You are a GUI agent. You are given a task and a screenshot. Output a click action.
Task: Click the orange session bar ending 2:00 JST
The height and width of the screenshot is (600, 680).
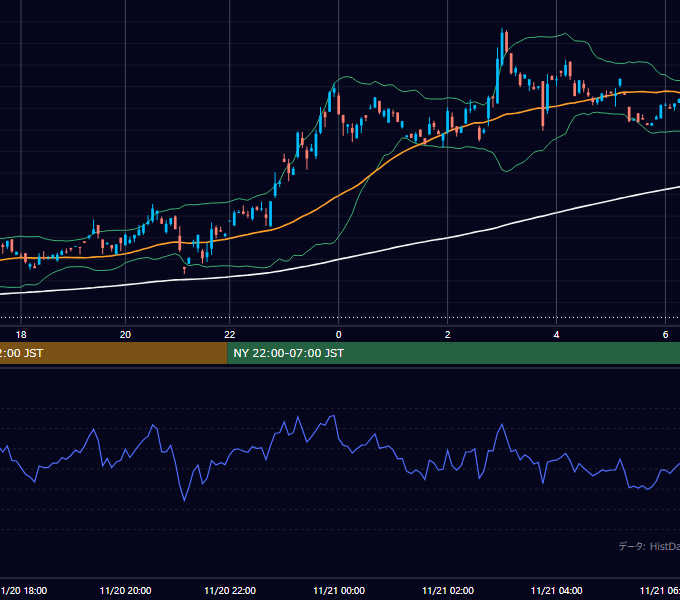[x=113, y=353]
